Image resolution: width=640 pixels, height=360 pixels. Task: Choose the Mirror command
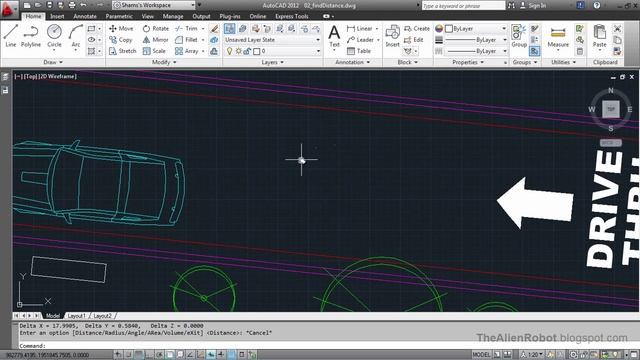[156, 40]
